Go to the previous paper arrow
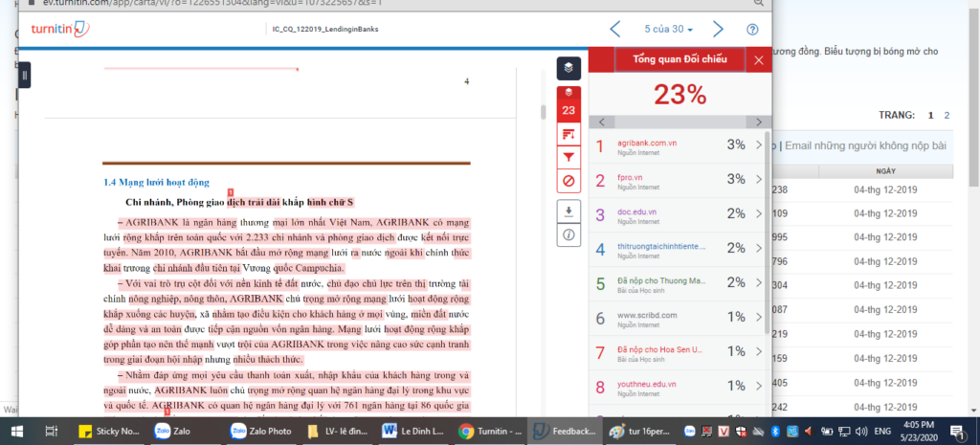Image resolution: width=980 pixels, height=445 pixels. (x=615, y=30)
